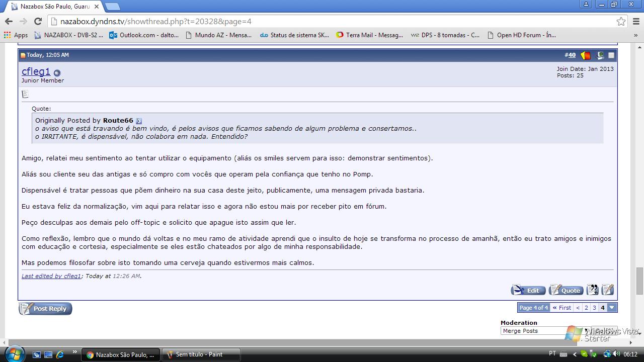Screen dimensions: 644x362
Task: Click the taskbar clock showing 06:12
Action: [630, 354]
